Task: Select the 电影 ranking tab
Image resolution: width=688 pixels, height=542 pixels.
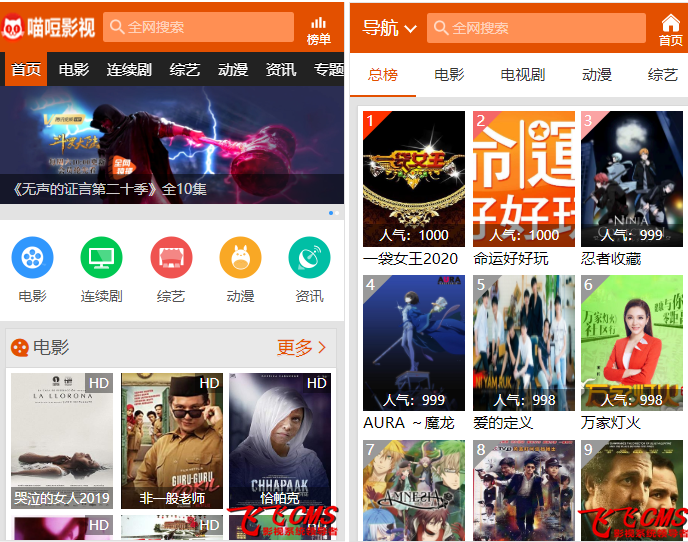Action: (x=449, y=75)
